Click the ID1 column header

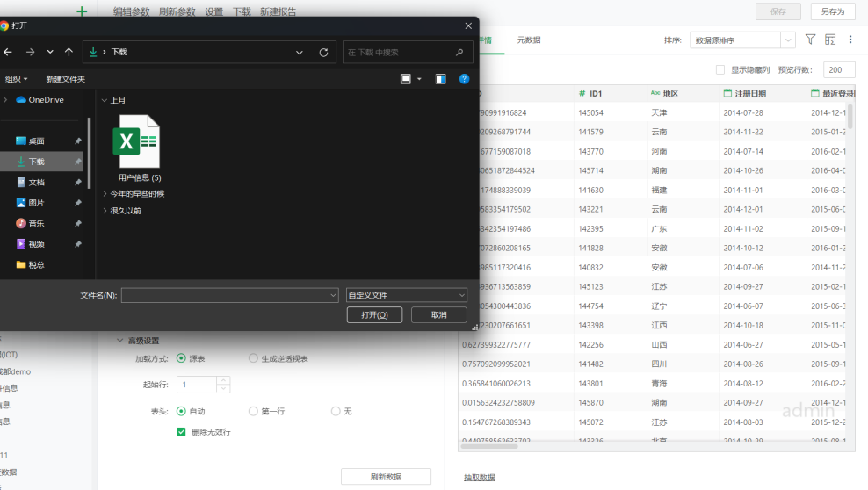(611, 93)
